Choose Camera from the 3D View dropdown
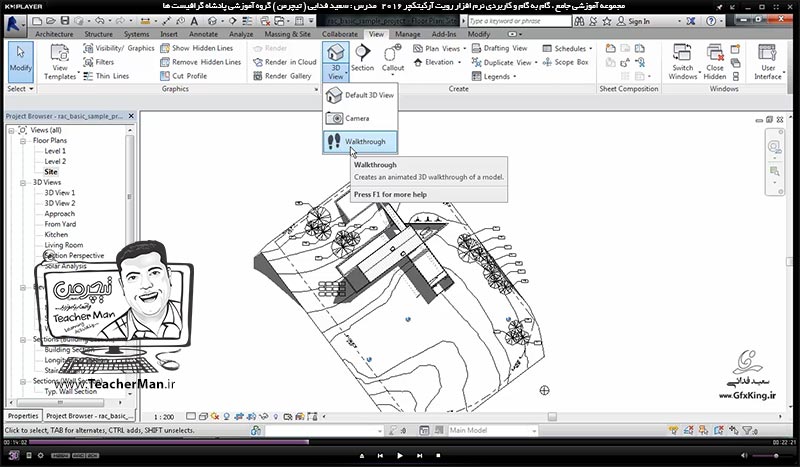This screenshot has width=800, height=467. [x=360, y=118]
